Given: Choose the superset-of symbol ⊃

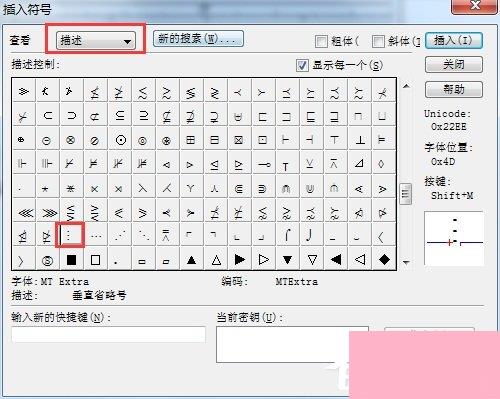Looking at the screenshot, I should click(x=72, y=115).
